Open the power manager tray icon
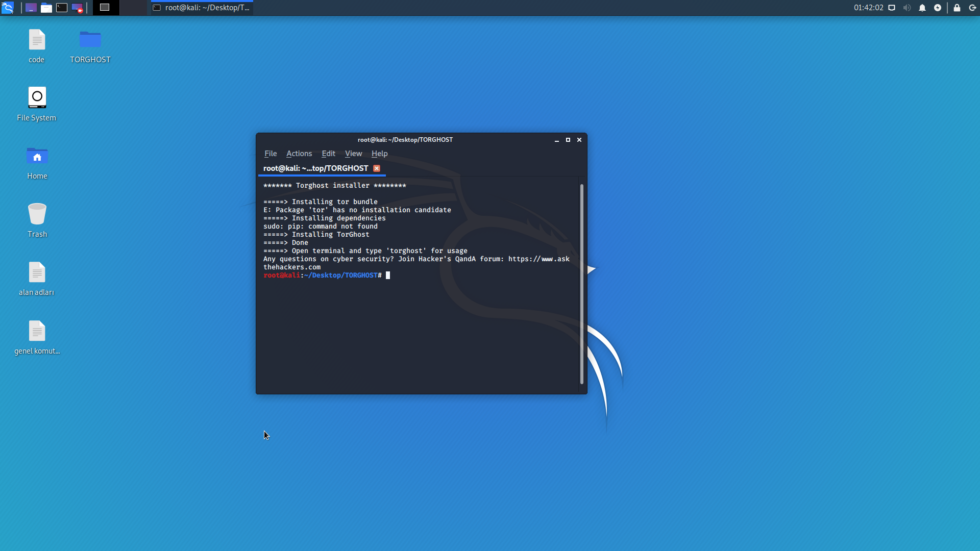This screenshot has height=551, width=980. [x=938, y=8]
